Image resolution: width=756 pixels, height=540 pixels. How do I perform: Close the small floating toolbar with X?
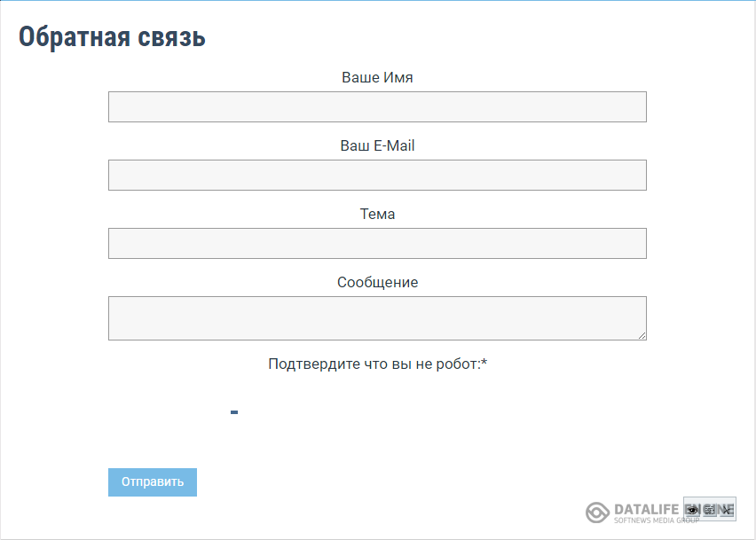point(726,510)
